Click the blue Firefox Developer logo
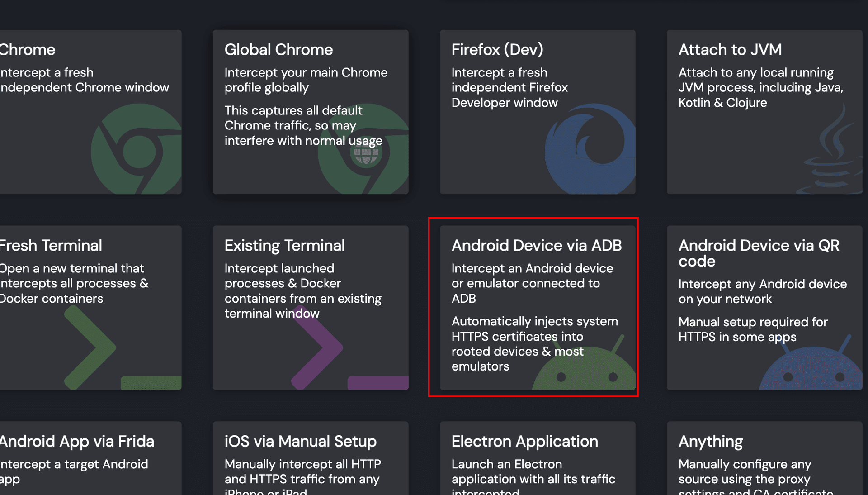The image size is (868, 495). [590, 149]
